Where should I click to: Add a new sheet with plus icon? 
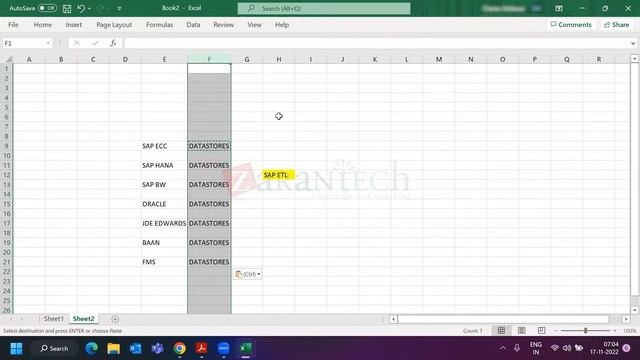coord(115,319)
